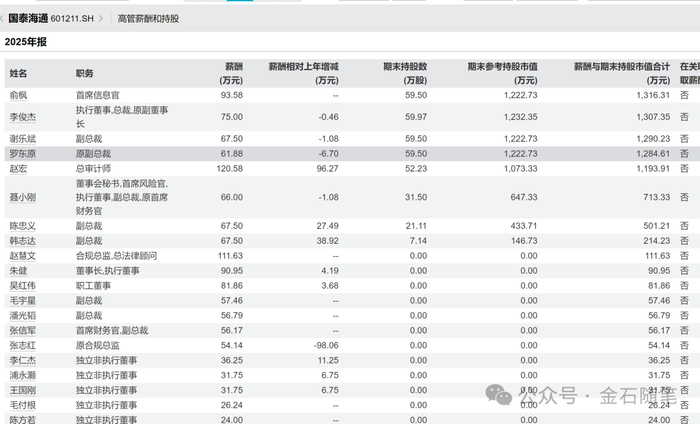Select the 高管薪酬和持股 breadcrumb tab
The image size is (700, 424).
tap(148, 19)
